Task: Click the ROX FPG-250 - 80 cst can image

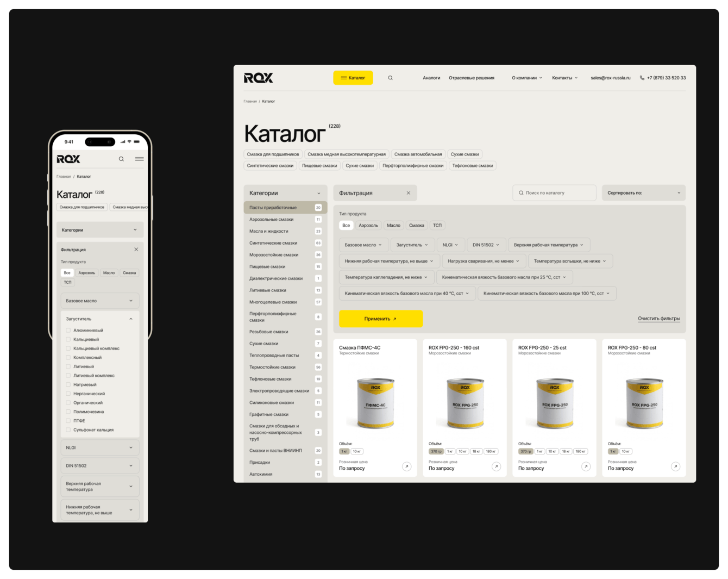Action: pyautogui.click(x=644, y=402)
